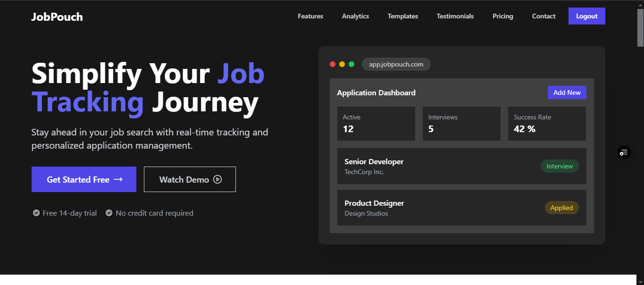Image resolution: width=644 pixels, height=285 pixels.
Task: Go to the Pricing section
Action: [502, 16]
